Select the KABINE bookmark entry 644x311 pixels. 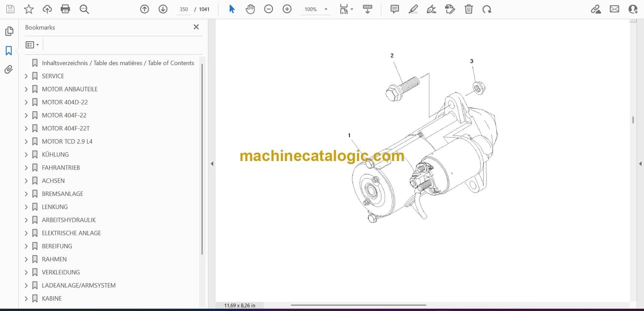(x=52, y=299)
